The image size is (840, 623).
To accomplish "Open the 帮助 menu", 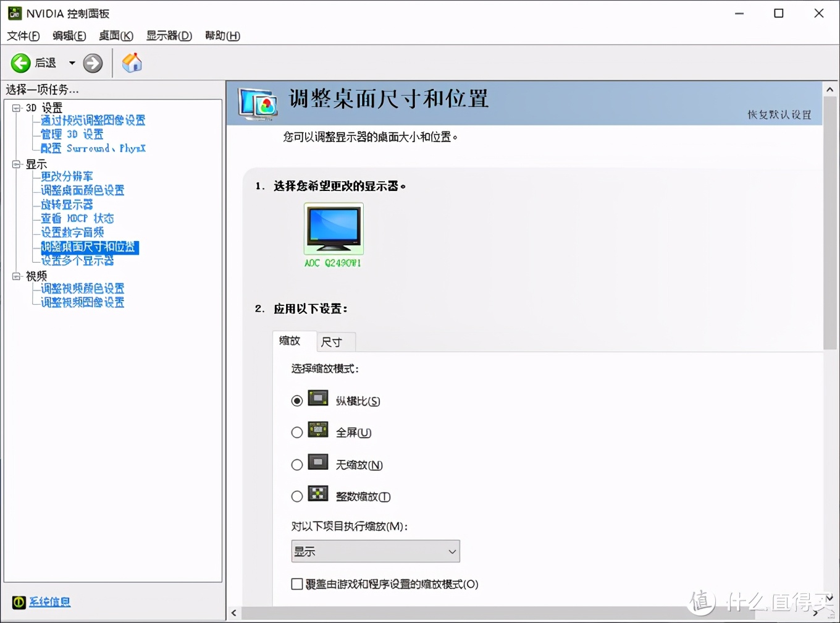I will click(222, 36).
